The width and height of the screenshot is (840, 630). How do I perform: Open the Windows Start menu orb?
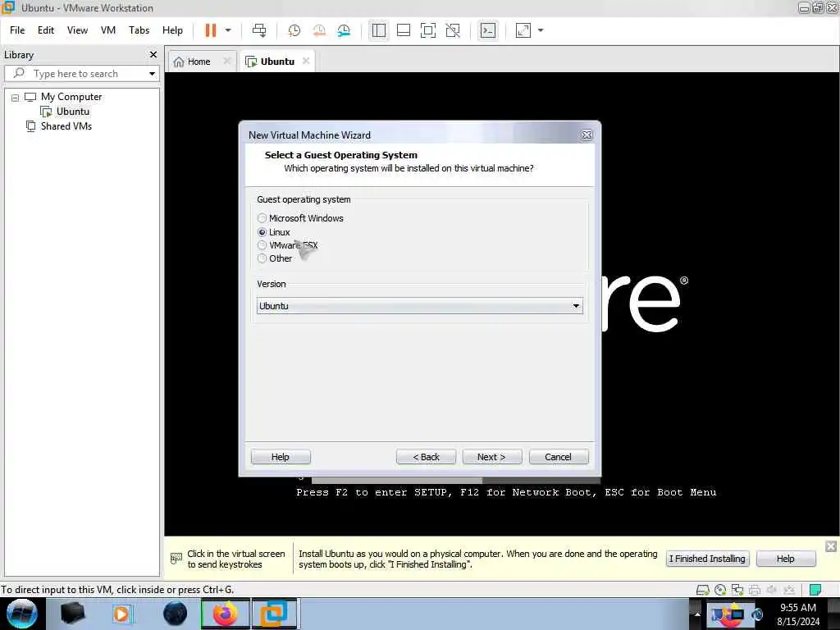pos(22,614)
